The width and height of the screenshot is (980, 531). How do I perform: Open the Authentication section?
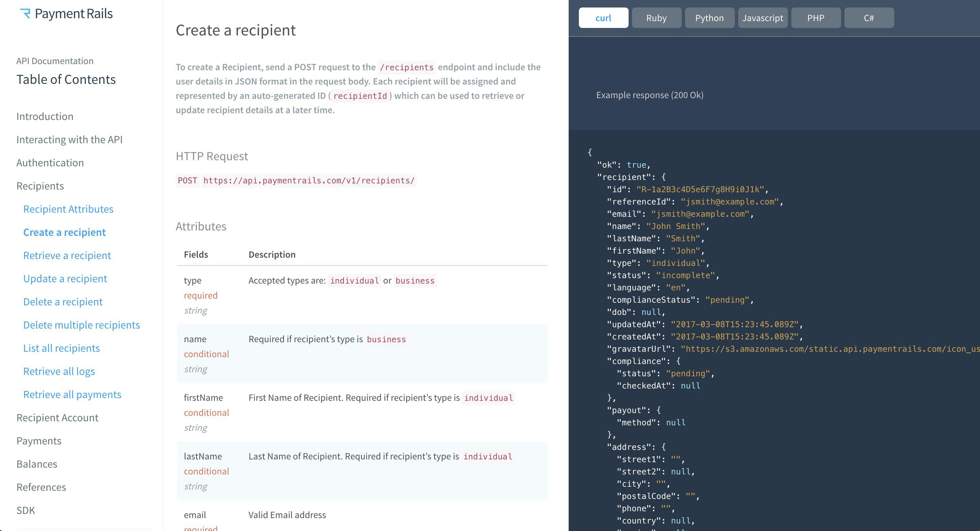click(50, 163)
